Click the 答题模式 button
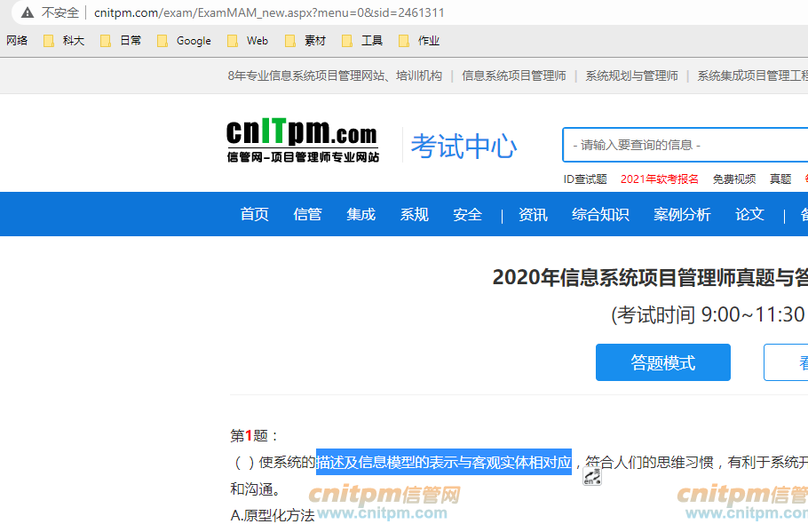Image resolution: width=808 pixels, height=532 pixels. pyautogui.click(x=662, y=362)
